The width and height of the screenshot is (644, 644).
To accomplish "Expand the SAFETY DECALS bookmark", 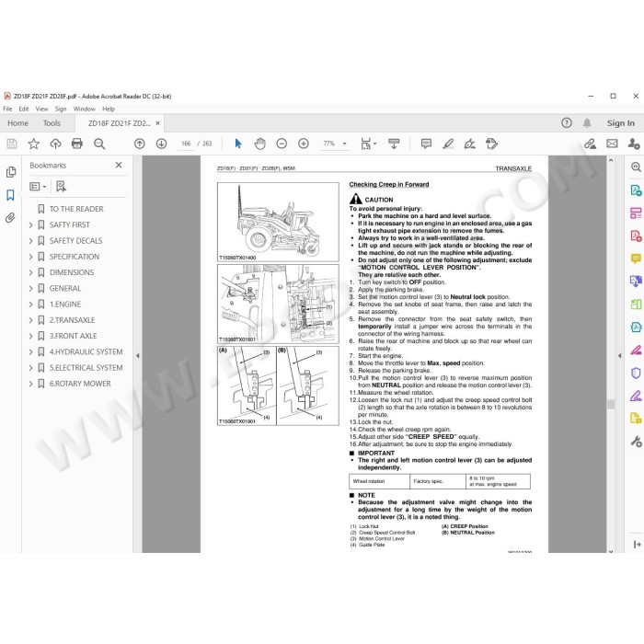I will 30,241.
